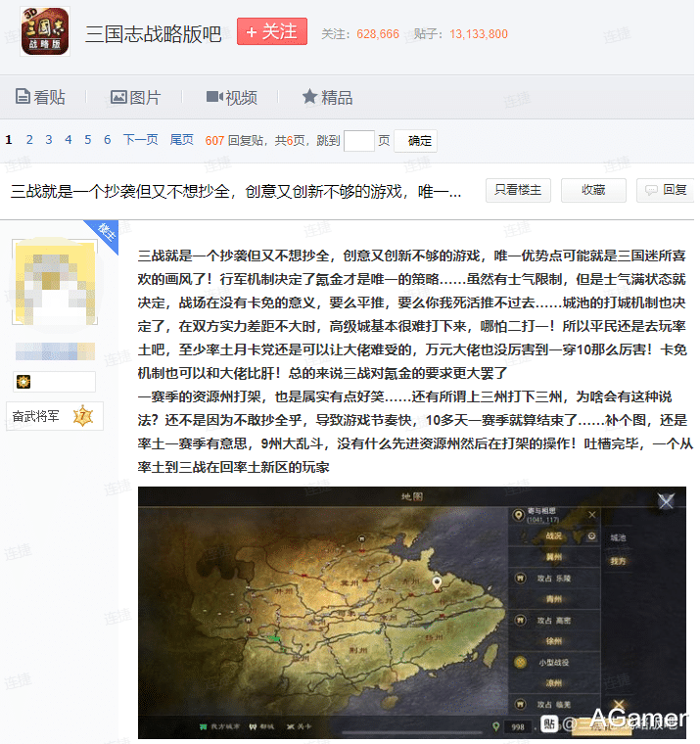Click the white location marker on map
This screenshot has height=744, width=700.
pyautogui.click(x=437, y=583)
